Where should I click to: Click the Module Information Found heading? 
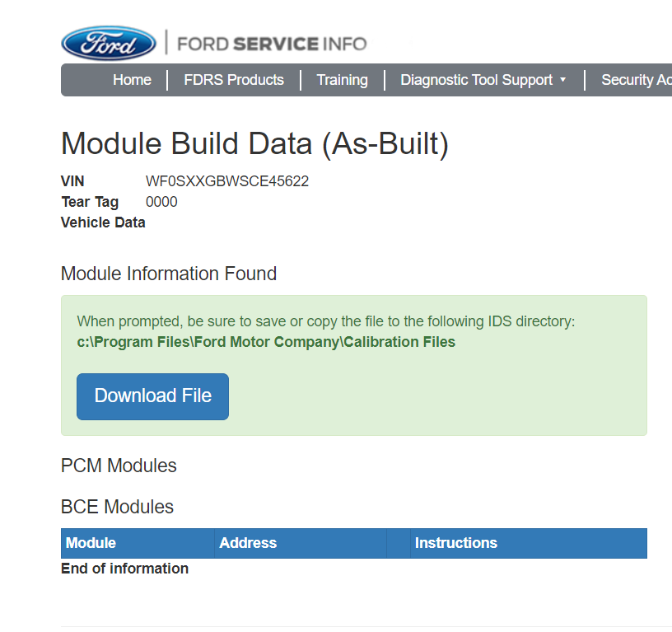(168, 274)
